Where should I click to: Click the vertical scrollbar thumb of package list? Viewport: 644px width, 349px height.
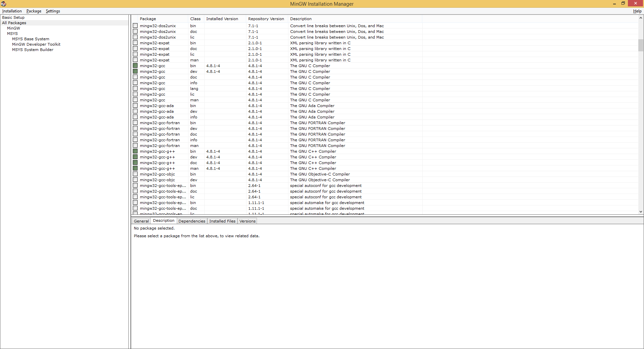pyautogui.click(x=641, y=45)
